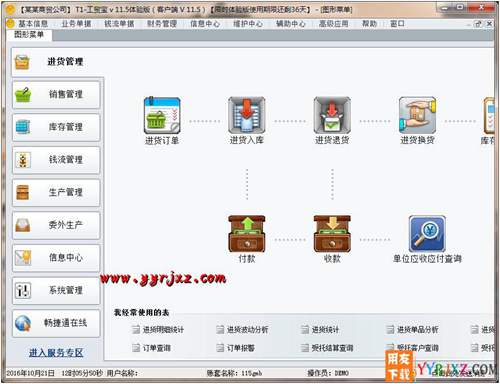Select 销售管理 in the sidebar
Screen dimensions: 500x384
tap(56, 94)
